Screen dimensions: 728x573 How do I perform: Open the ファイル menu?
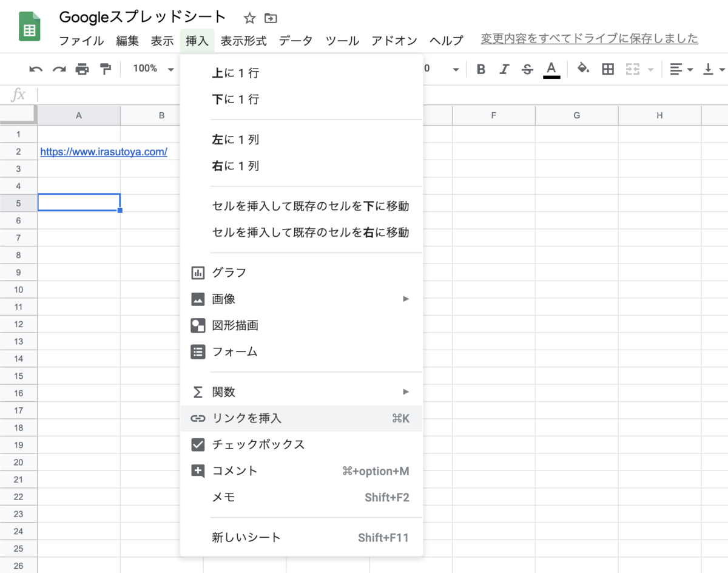81,41
